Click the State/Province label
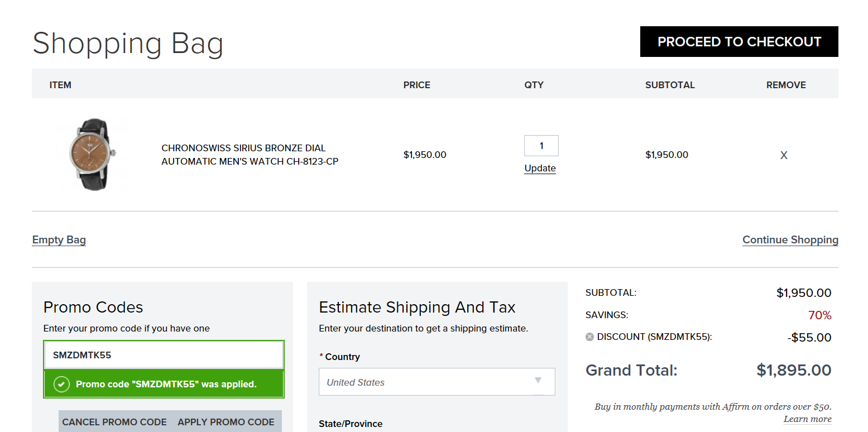 click(x=351, y=424)
